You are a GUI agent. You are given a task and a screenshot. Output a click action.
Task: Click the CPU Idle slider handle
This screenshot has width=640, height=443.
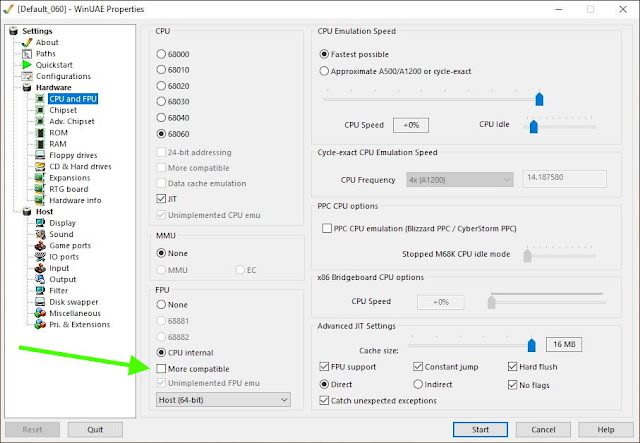pos(533,127)
